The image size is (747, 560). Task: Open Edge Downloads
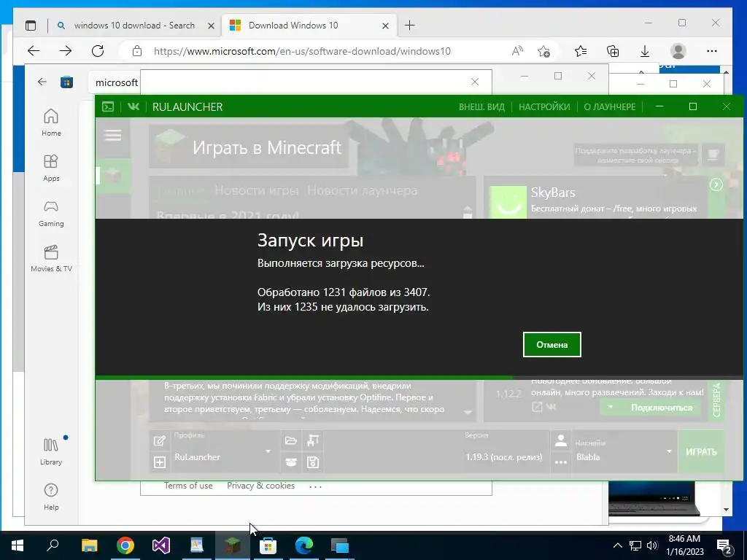pyautogui.click(x=645, y=51)
